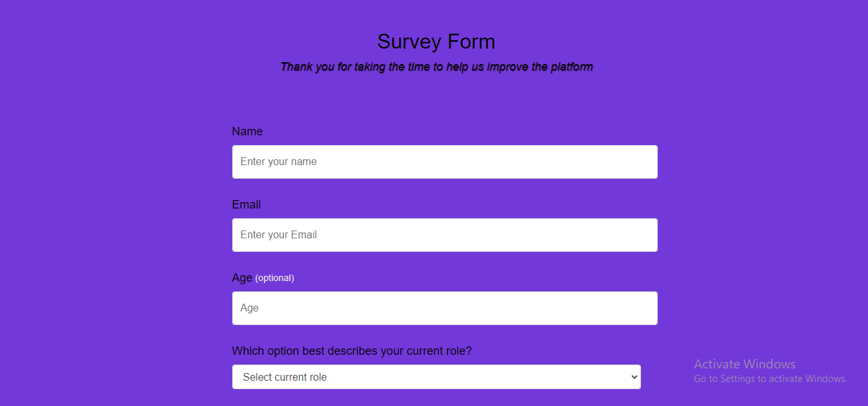Click the 'Enter your name' placeholder text
This screenshot has width=868, height=406.
click(279, 162)
